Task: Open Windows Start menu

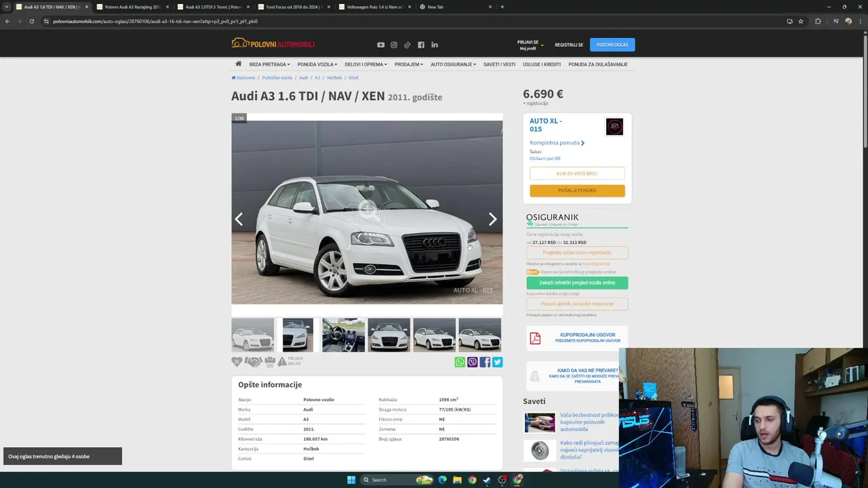Action: coord(351,480)
